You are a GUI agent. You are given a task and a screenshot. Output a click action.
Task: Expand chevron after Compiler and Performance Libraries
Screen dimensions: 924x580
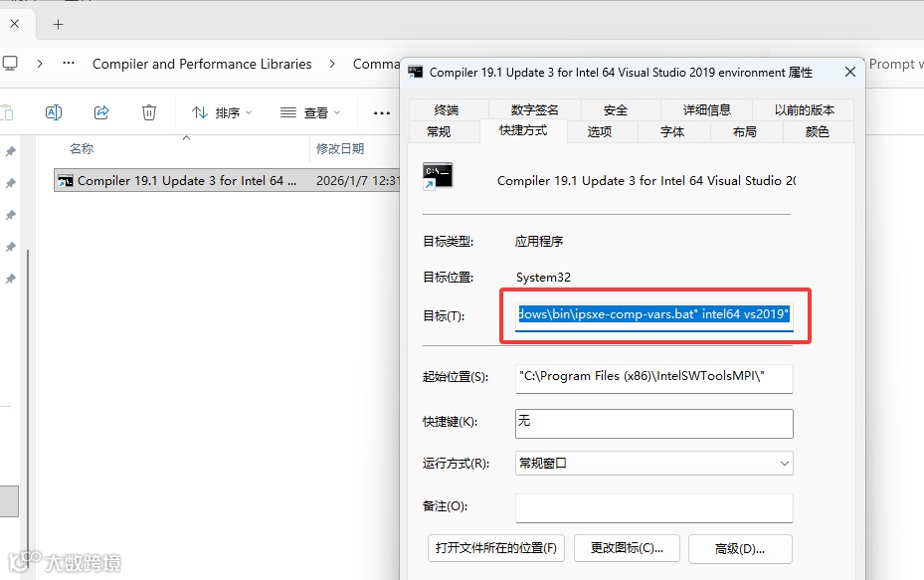[x=332, y=63]
